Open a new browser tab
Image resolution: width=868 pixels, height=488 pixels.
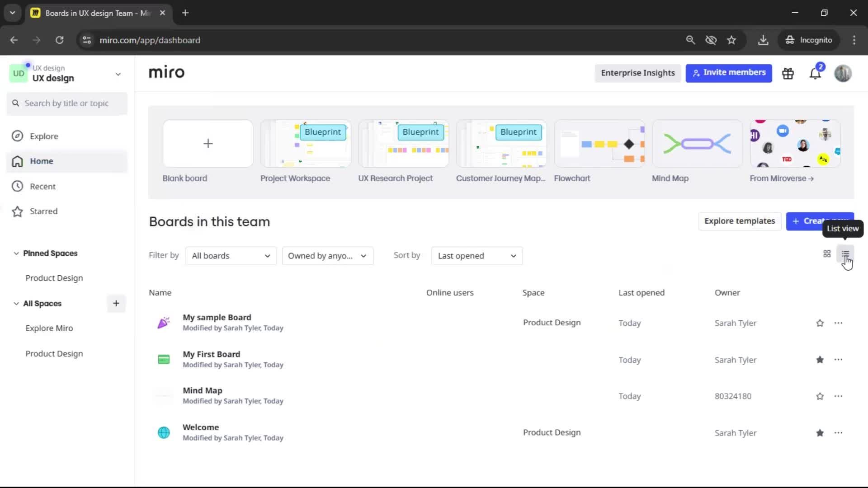[x=185, y=13]
